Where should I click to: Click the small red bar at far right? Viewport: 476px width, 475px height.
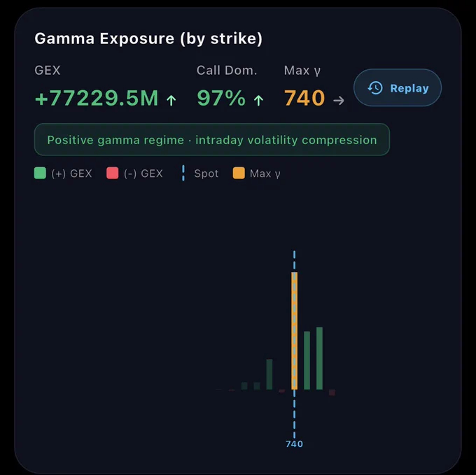[x=332, y=392]
